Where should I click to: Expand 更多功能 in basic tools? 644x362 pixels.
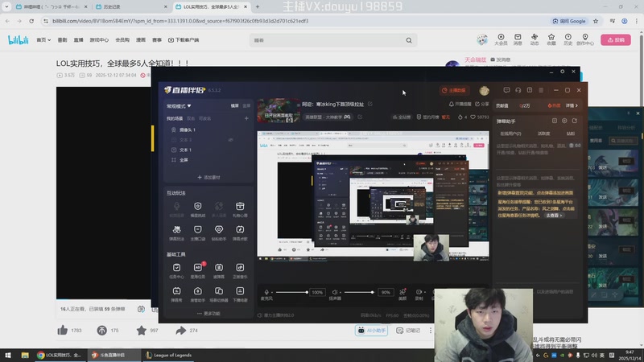[208, 313]
